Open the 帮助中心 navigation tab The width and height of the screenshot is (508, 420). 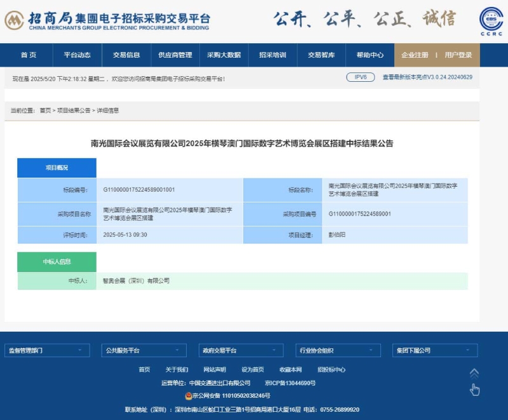click(370, 55)
